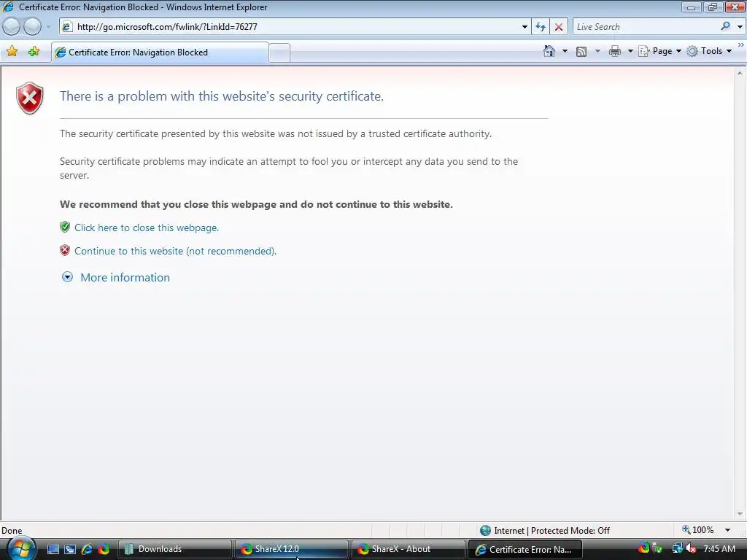Open the Tools menu
This screenshot has width=747, height=560.
click(x=709, y=51)
